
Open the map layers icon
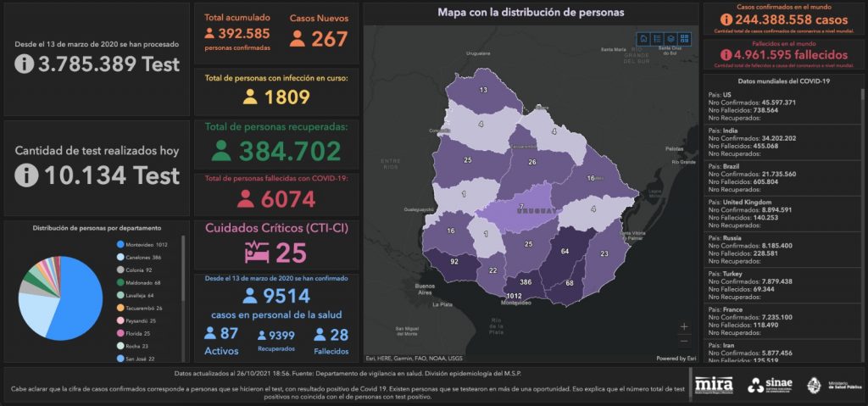(x=671, y=39)
